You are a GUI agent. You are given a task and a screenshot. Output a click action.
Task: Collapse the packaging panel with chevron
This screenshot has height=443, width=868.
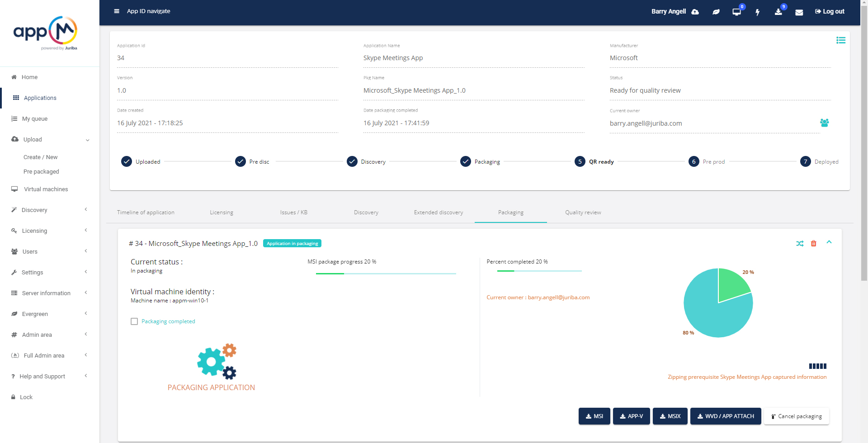(829, 242)
